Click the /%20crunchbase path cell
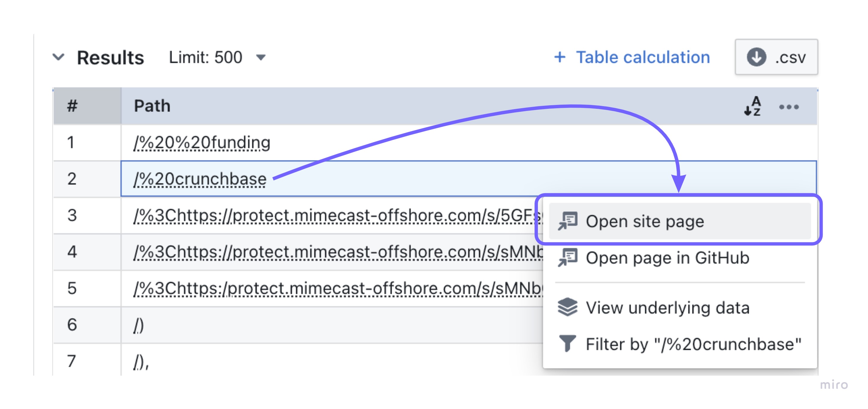The image size is (868, 409). 468,179
